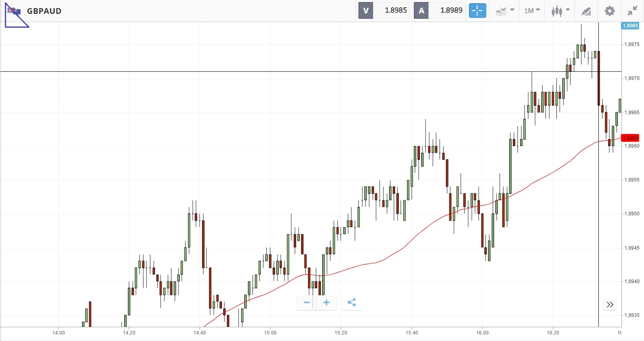The image size is (644, 341).
Task: Click the 15:20 time axis label
Action: 341,333
